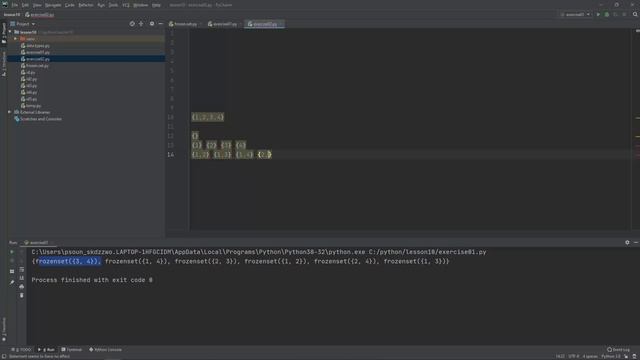Expand the venv folder in project tree

(16, 39)
